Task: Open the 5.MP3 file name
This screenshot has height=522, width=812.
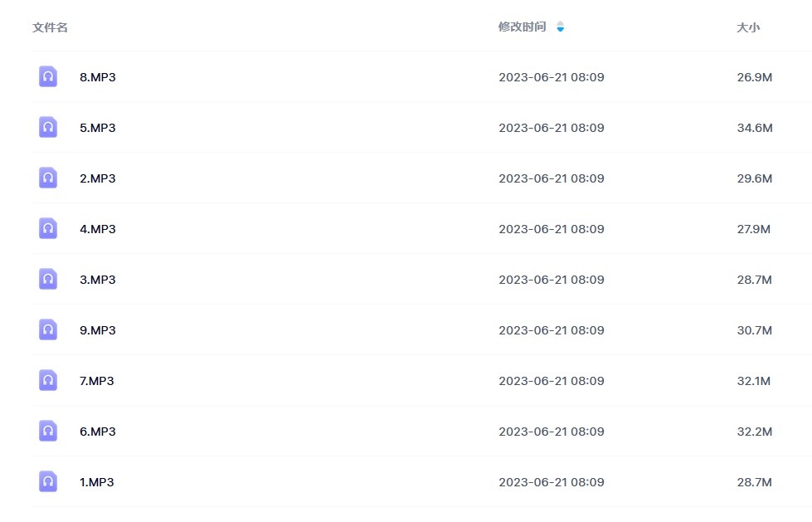Action: pyautogui.click(x=97, y=128)
